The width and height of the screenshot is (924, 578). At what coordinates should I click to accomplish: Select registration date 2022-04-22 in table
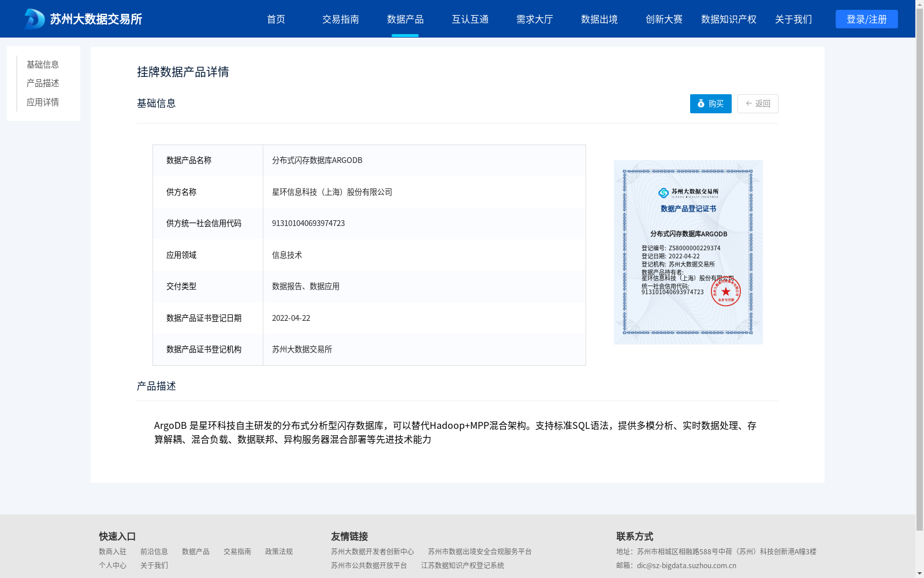291,318
